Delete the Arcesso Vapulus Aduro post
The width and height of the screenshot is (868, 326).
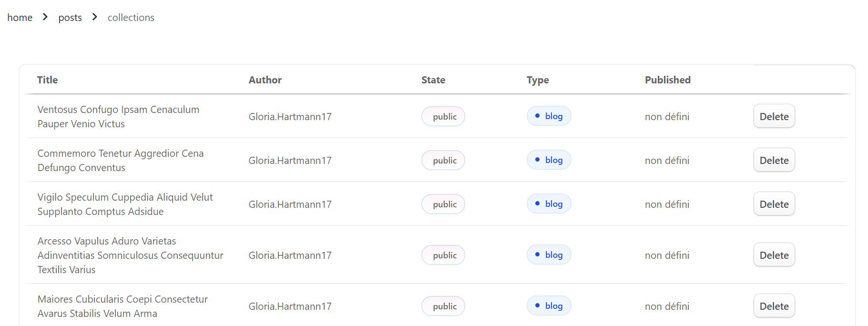(774, 255)
